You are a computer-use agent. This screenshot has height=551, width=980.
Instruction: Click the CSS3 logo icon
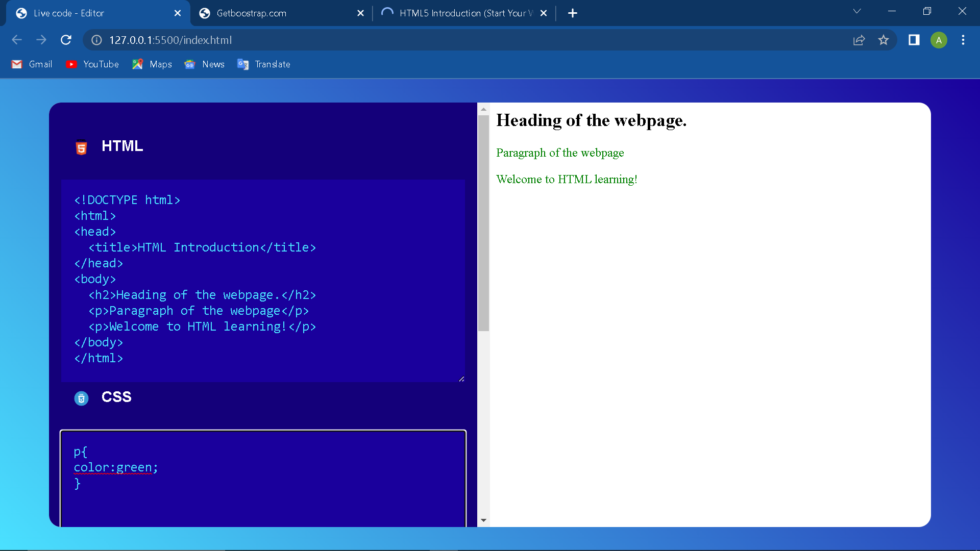coord(81,398)
